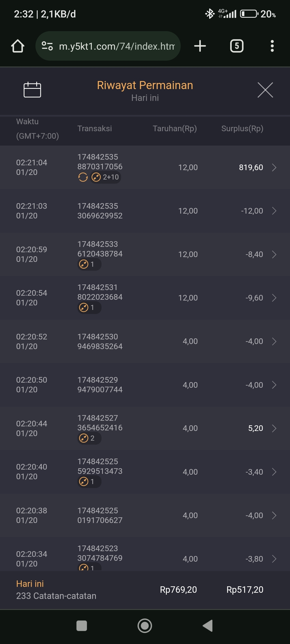Tap the browser home icon
The height and width of the screenshot is (644, 290).
[x=18, y=46]
